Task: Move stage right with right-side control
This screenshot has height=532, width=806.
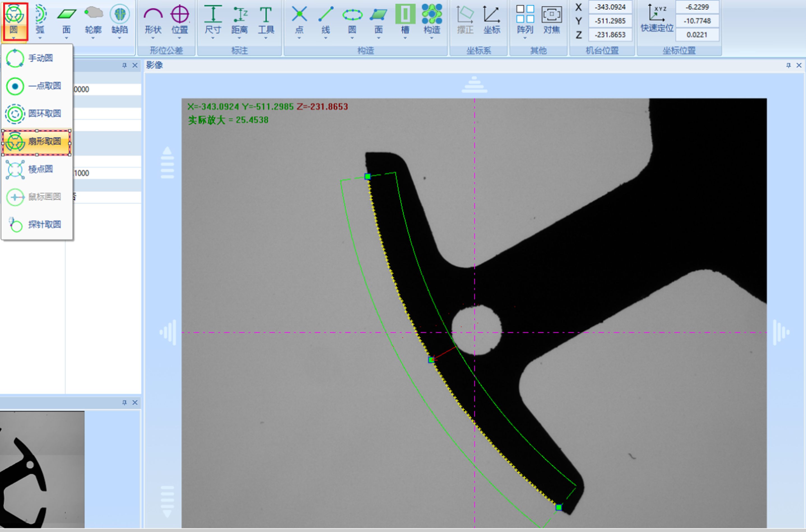Action: coord(781,332)
